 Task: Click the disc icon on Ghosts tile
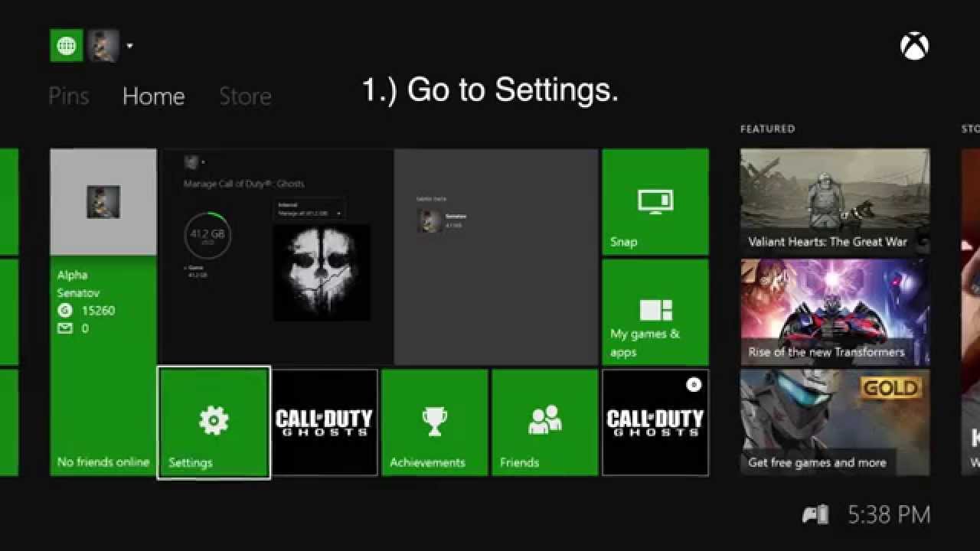[694, 385]
